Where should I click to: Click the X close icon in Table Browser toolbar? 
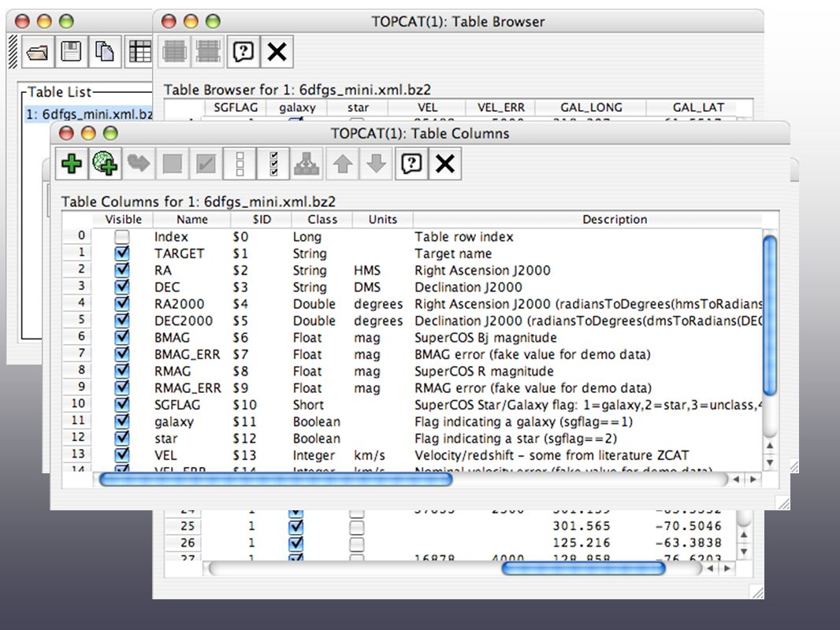click(277, 52)
